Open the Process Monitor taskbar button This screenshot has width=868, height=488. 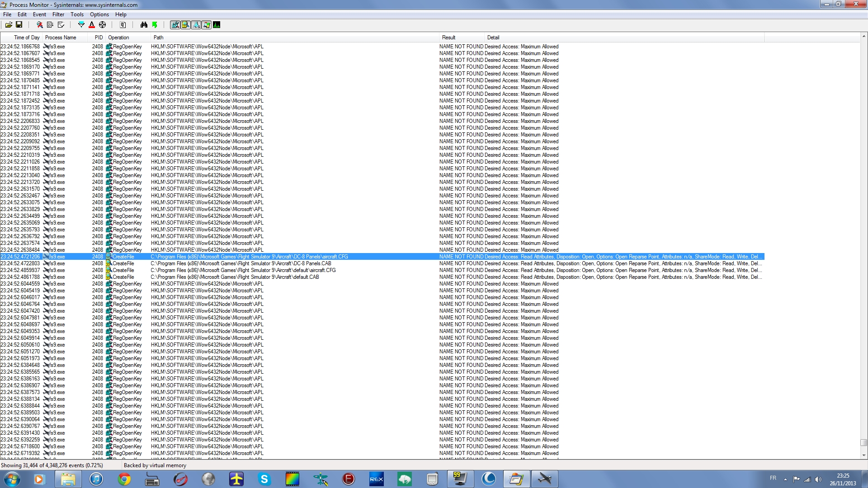[x=516, y=479]
